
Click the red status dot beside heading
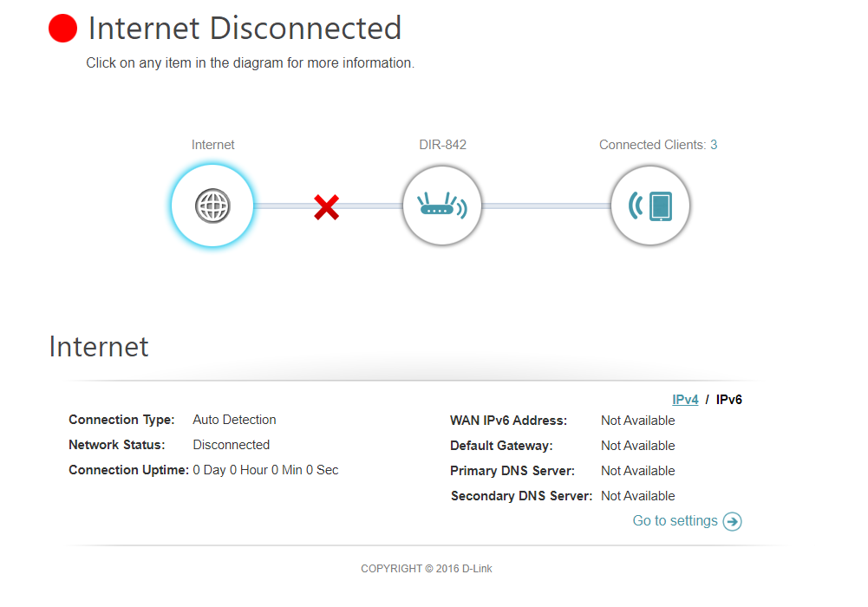(x=62, y=29)
